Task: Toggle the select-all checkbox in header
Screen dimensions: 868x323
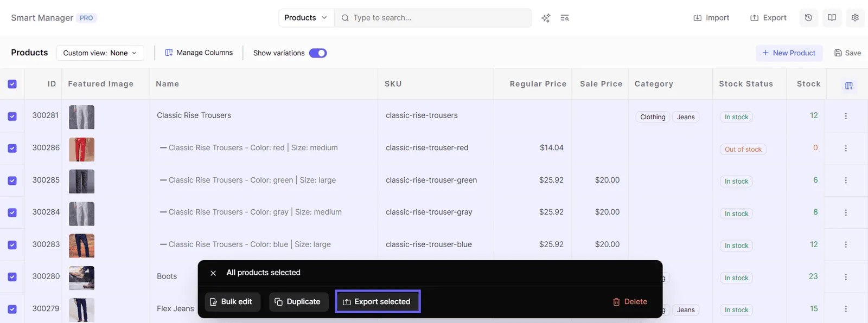Action: [x=12, y=84]
